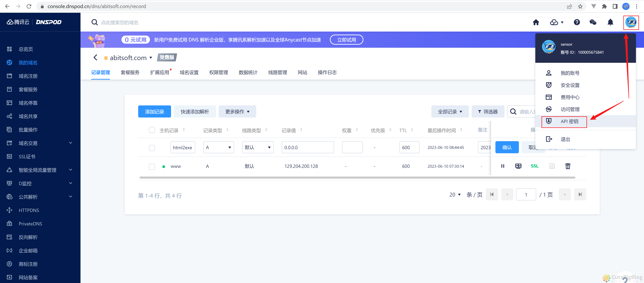The width and height of the screenshot is (644, 283).
Task: Click the page number input field
Action: [526, 194]
